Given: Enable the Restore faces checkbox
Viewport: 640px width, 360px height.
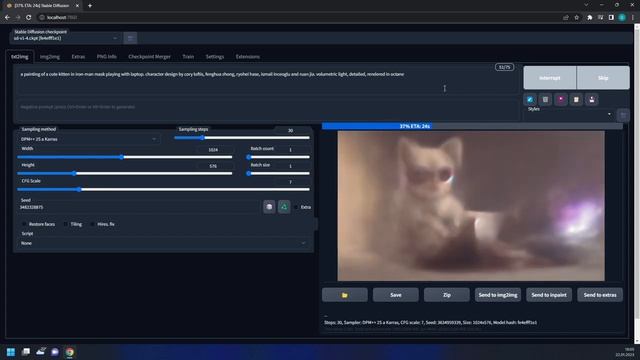Looking at the screenshot, I should (24, 224).
